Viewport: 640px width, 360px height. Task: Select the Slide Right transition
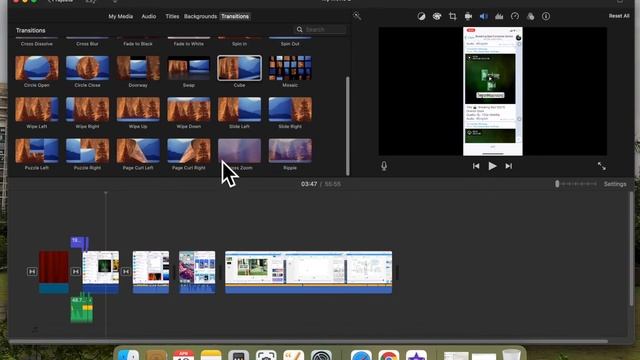point(290,109)
